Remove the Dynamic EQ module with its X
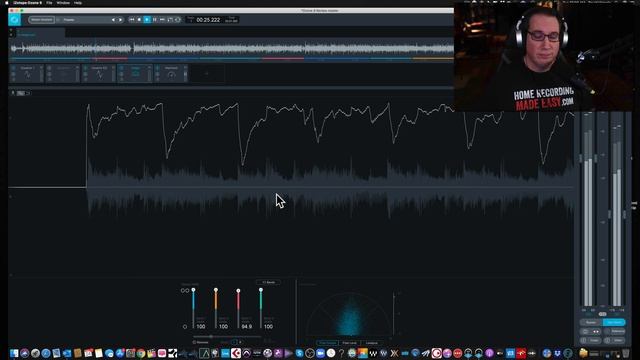 [113, 67]
